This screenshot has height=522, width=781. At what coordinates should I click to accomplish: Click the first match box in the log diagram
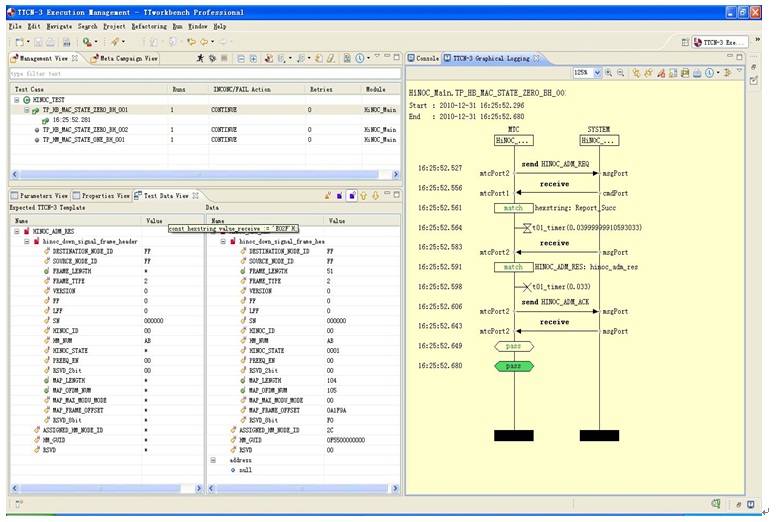click(x=514, y=208)
